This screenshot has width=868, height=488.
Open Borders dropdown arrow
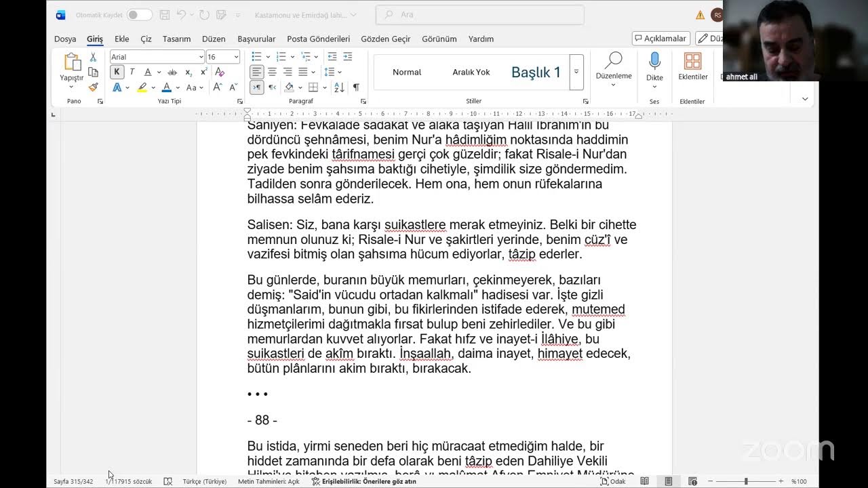[324, 87]
